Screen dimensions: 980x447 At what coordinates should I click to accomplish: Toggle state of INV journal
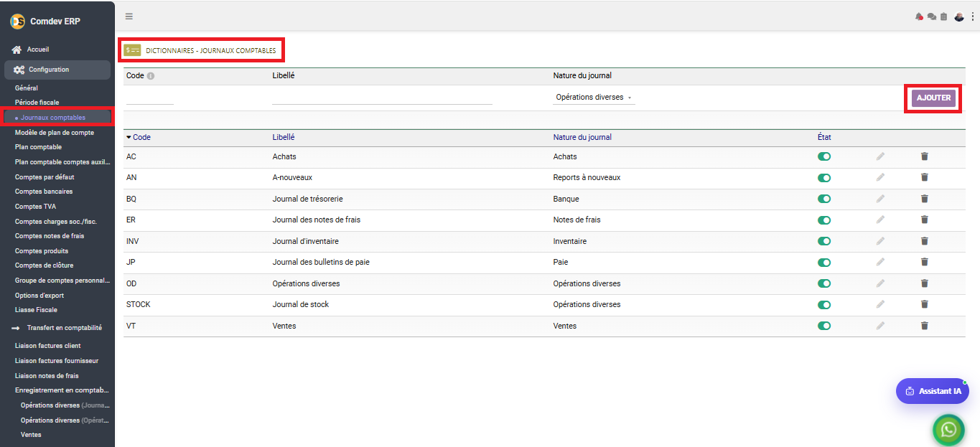(x=824, y=241)
